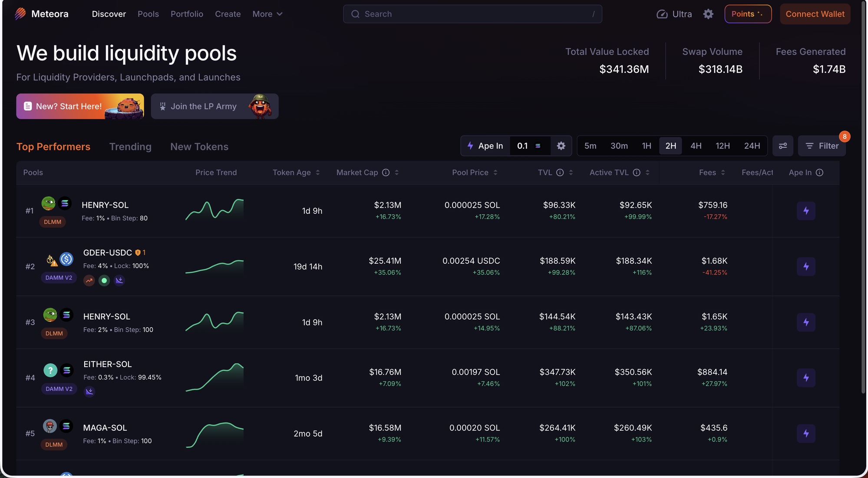
Task: Ape into the HENRY-SOL #3 pool
Action: 806,322
